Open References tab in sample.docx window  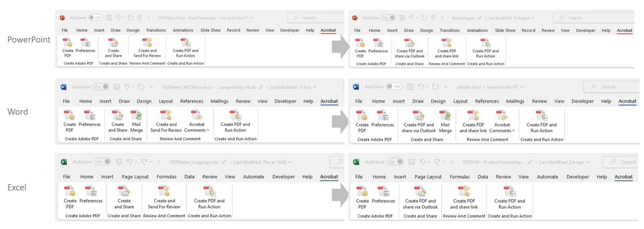click(x=487, y=101)
